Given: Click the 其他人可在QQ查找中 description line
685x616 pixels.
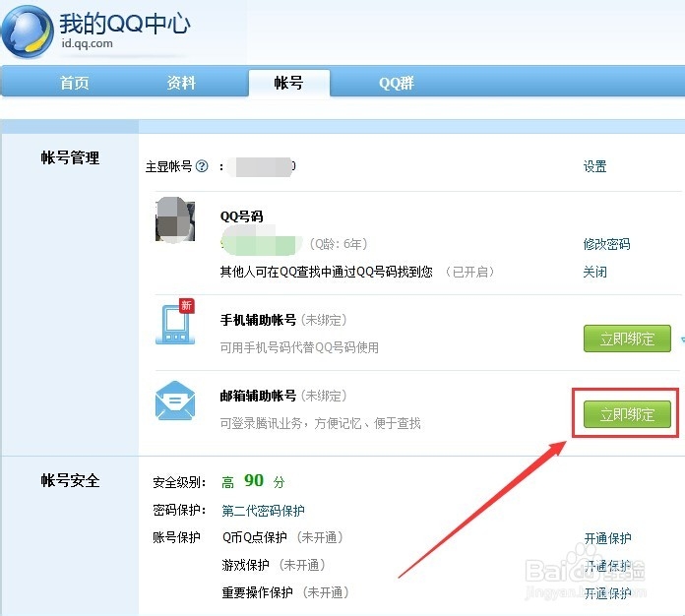Looking at the screenshot, I should [327, 272].
